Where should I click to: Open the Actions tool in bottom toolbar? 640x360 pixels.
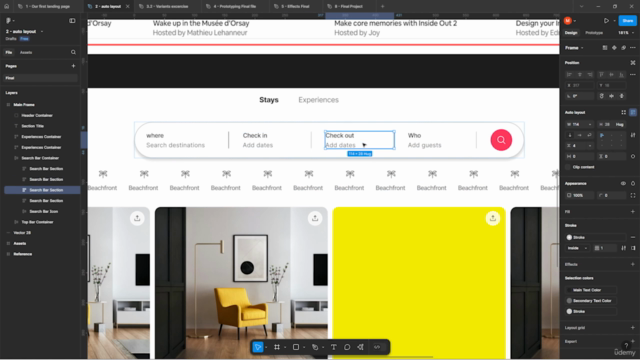point(360,347)
